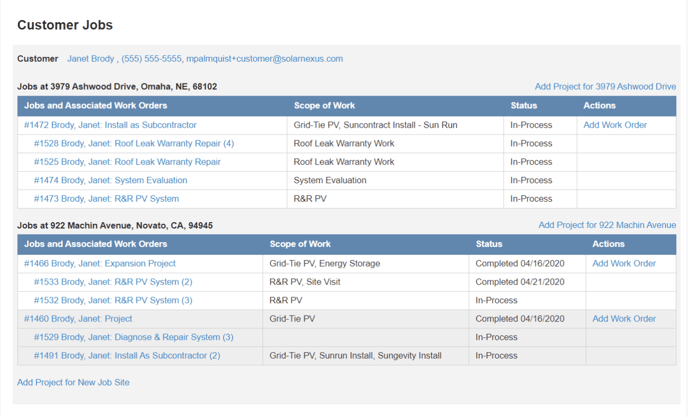
Task: Open job #1460 Brody, Janet: Project
Action: [x=78, y=319]
